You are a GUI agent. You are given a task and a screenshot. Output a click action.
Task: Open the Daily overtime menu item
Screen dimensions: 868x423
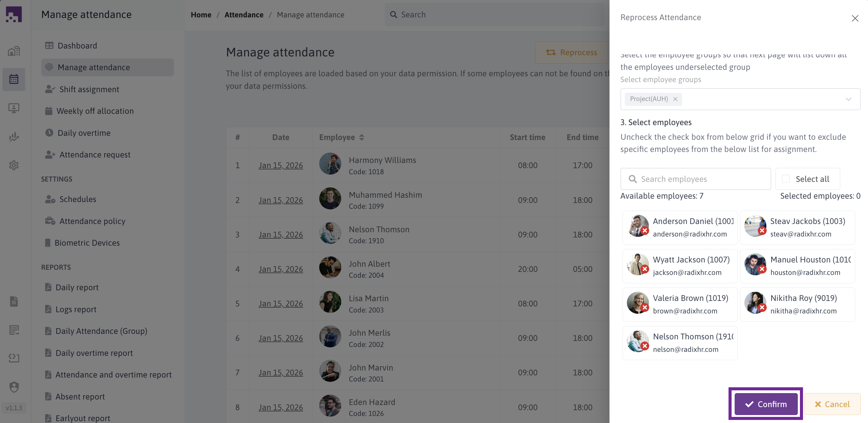[x=84, y=133]
